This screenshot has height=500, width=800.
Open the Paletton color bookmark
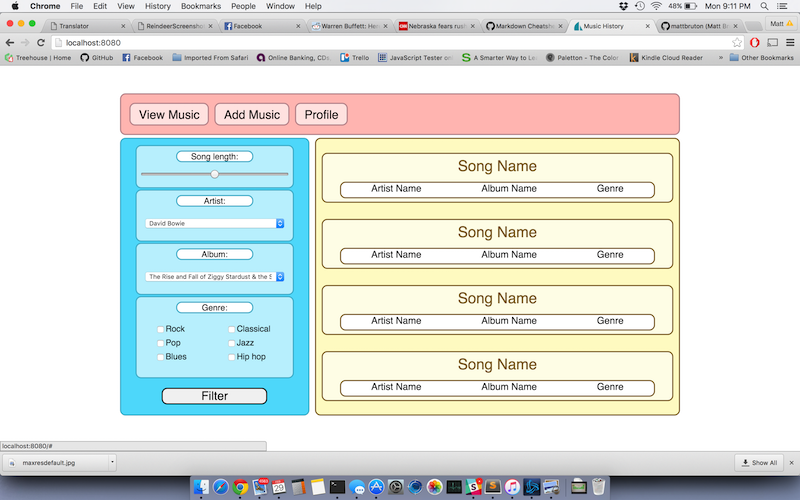click(x=582, y=58)
